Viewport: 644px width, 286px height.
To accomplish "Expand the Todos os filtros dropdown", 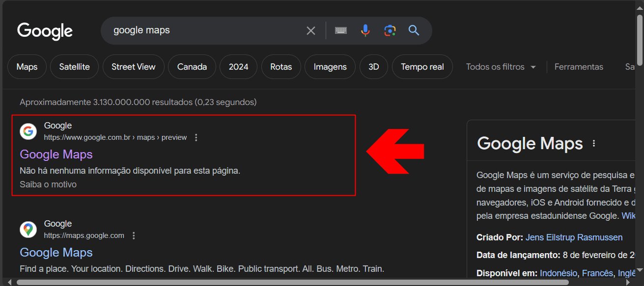I will click(501, 67).
